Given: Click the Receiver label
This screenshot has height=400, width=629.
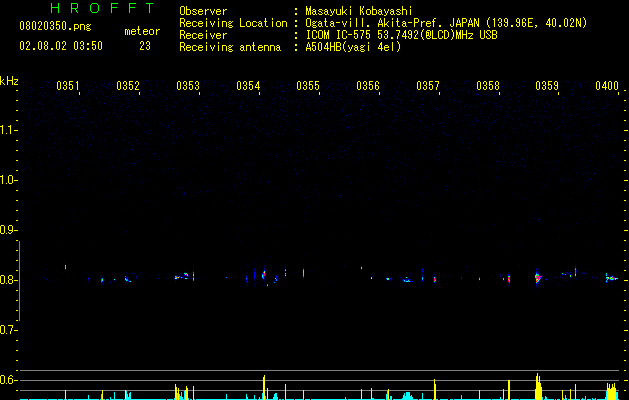Looking at the screenshot, I should (x=203, y=35).
